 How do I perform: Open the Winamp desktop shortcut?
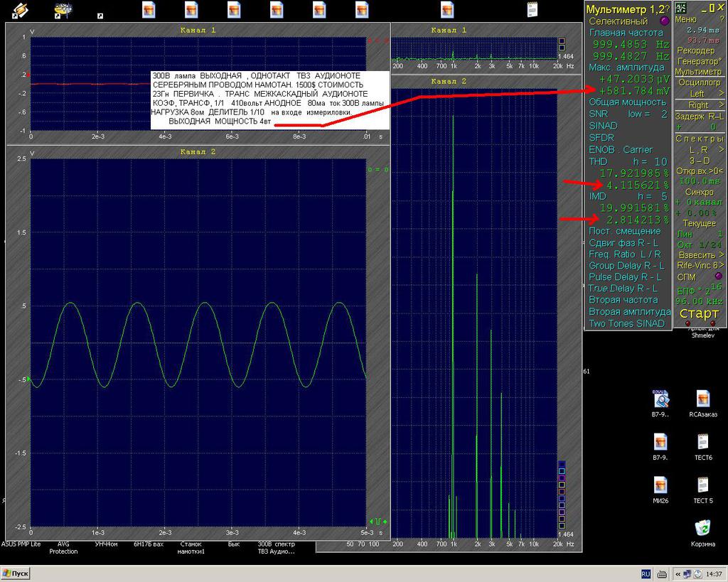[x=21, y=10]
